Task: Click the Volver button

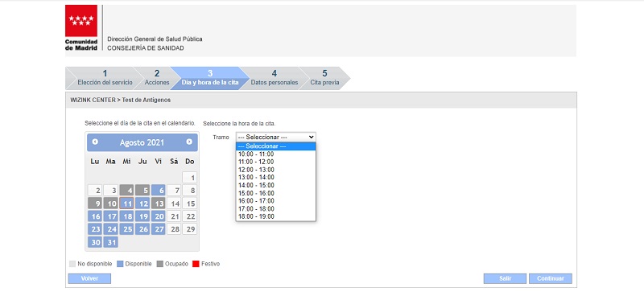Action: [x=89, y=278]
